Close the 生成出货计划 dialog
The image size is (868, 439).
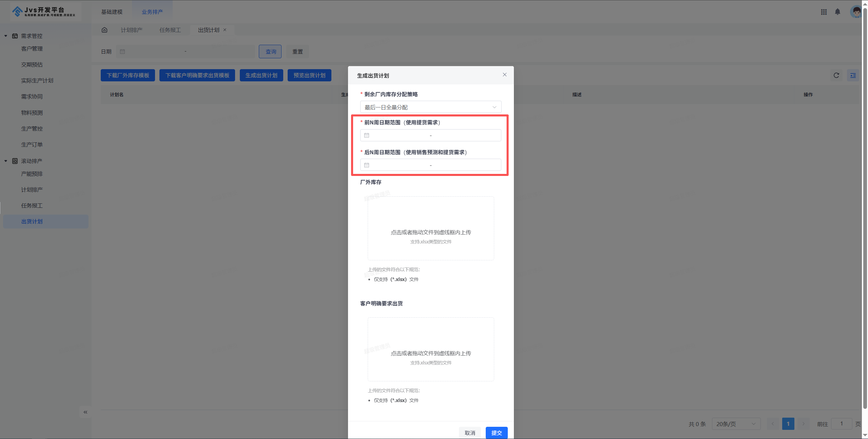click(504, 75)
